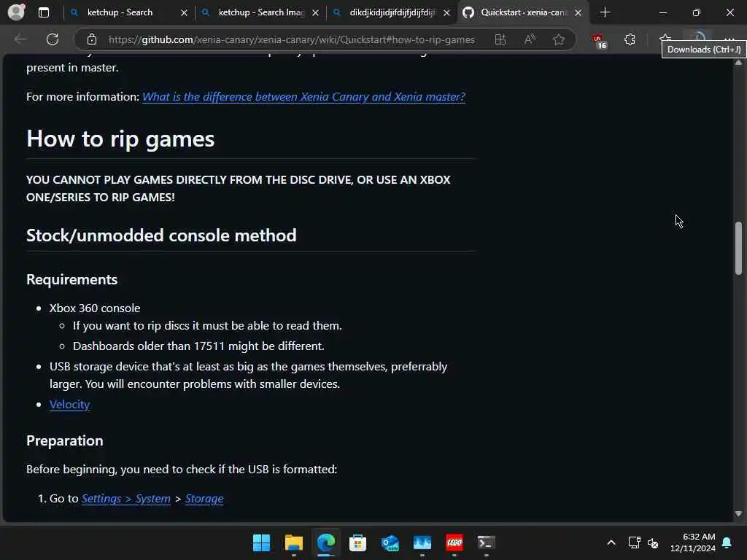The height and width of the screenshot is (560, 747).
Task: View site information lock icon
Action: 92,39
